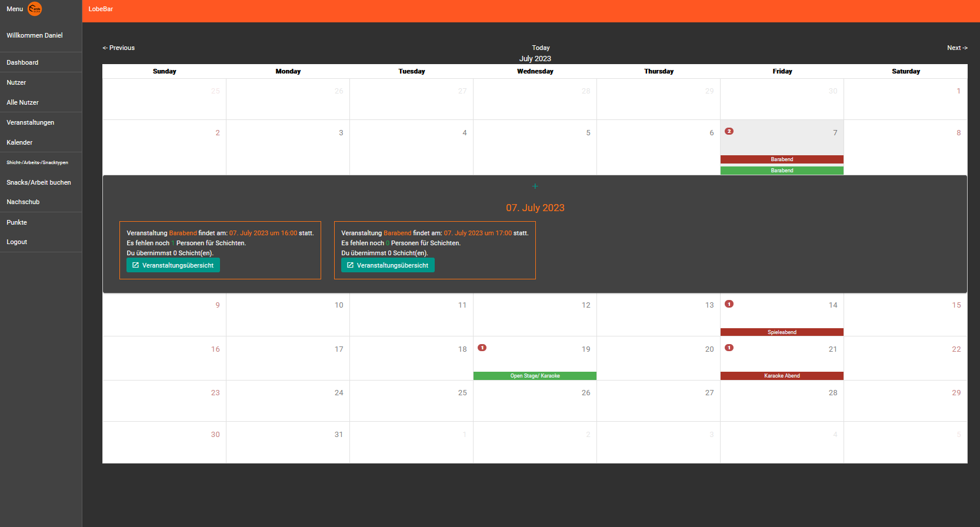Click the red event badge on July 14
Screen dimensions: 980x527
[x=729, y=304]
